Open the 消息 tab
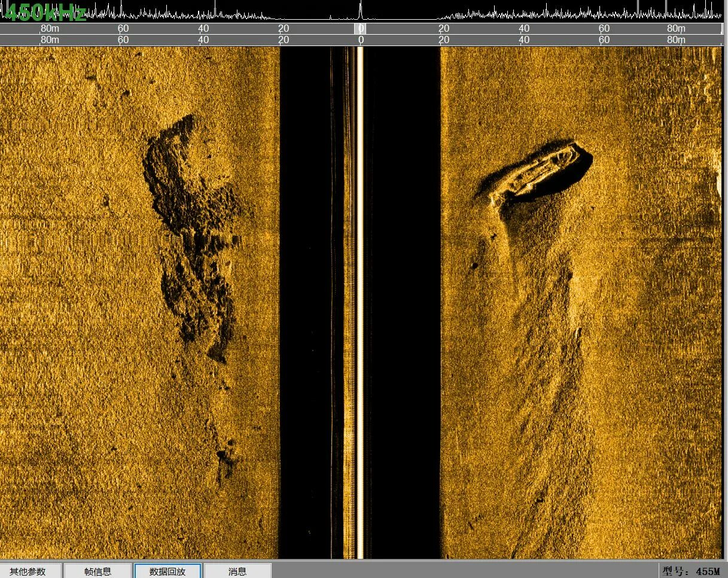The height and width of the screenshot is (578, 728). pyautogui.click(x=237, y=571)
